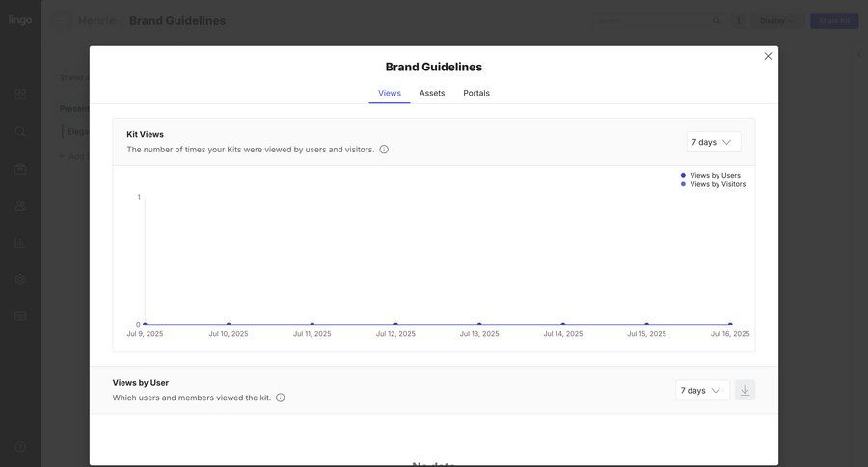This screenshot has width=868, height=467.
Task: Click the Jul 15, 2025 axis label
Action: [x=646, y=334]
